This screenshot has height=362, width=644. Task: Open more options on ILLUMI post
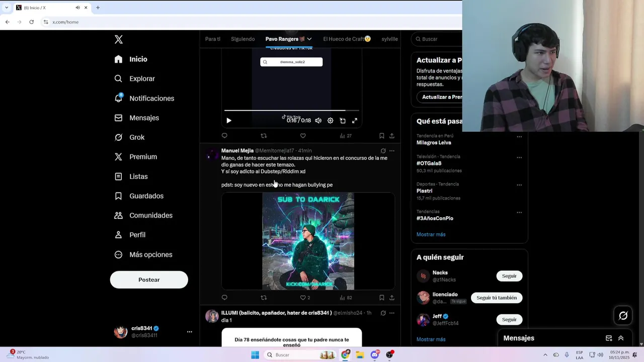point(392,313)
